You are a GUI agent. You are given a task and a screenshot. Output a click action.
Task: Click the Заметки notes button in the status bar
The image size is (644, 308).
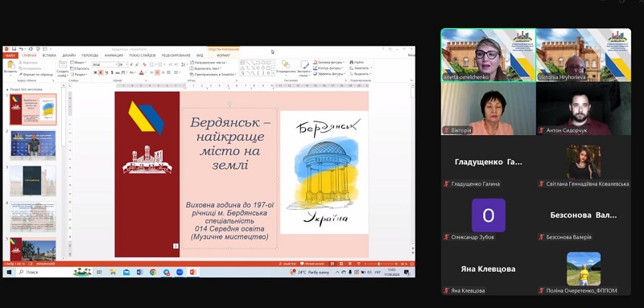287,264
